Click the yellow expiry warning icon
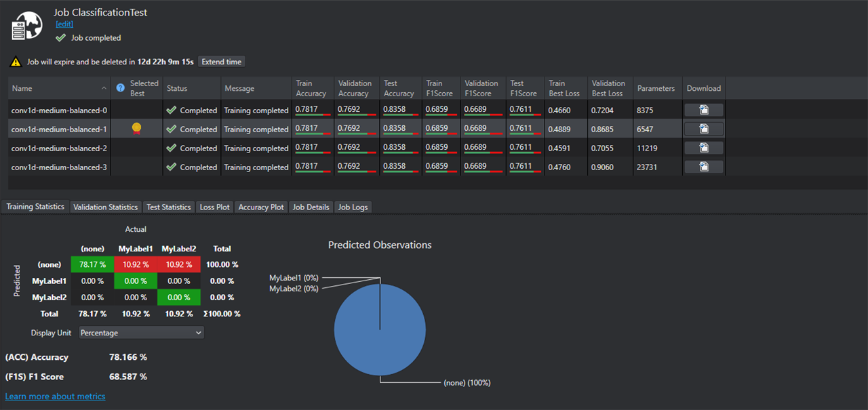868x410 pixels. point(16,62)
